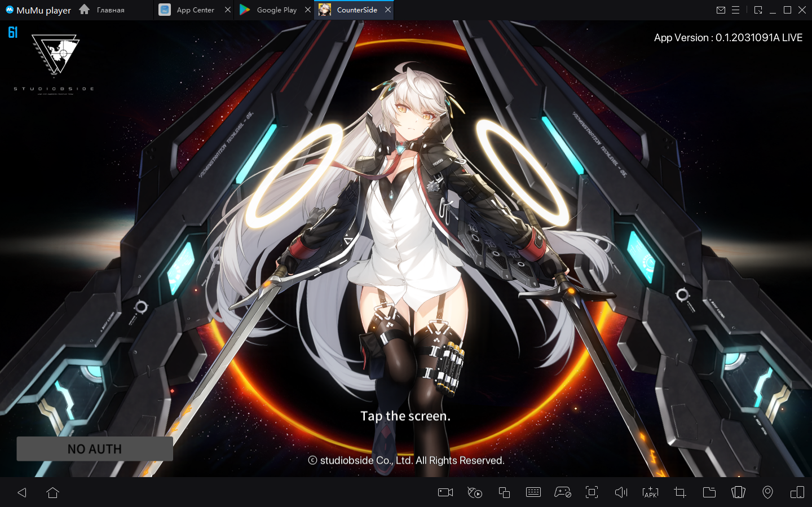Toggle fullscreen mode in bottom toolbar
This screenshot has height=507, width=812.
point(592,492)
